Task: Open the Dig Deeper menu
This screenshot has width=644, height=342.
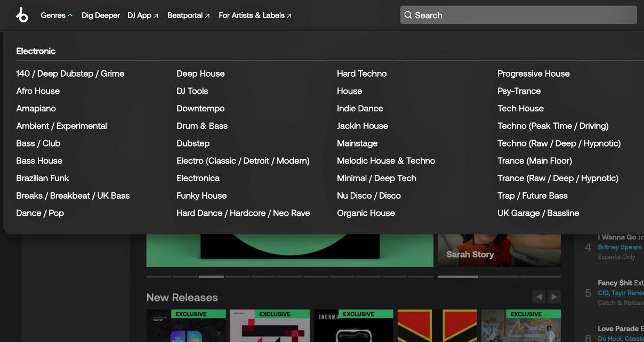Action: click(100, 15)
